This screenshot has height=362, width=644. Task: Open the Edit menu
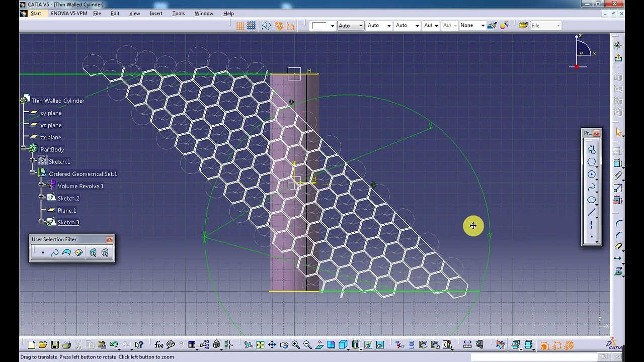[115, 14]
